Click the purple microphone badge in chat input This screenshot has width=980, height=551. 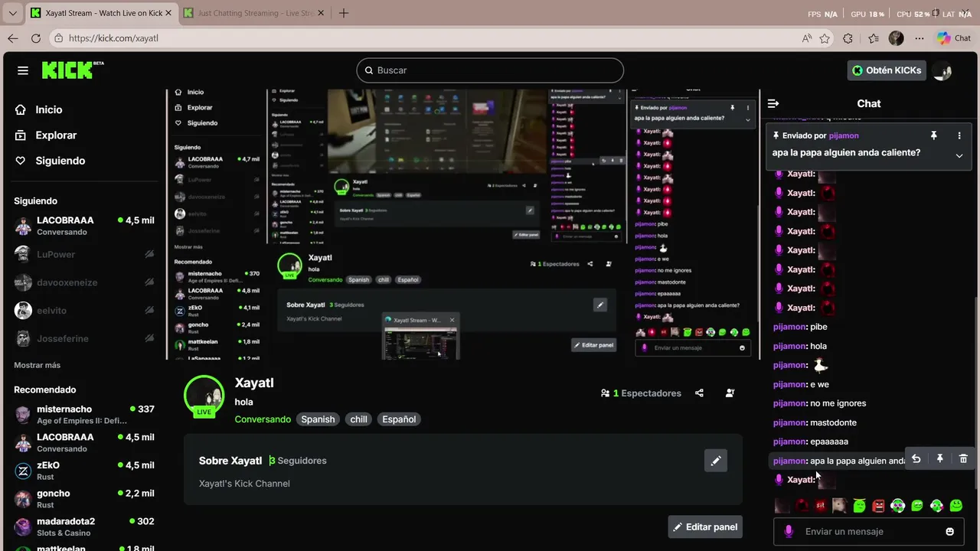tap(789, 531)
